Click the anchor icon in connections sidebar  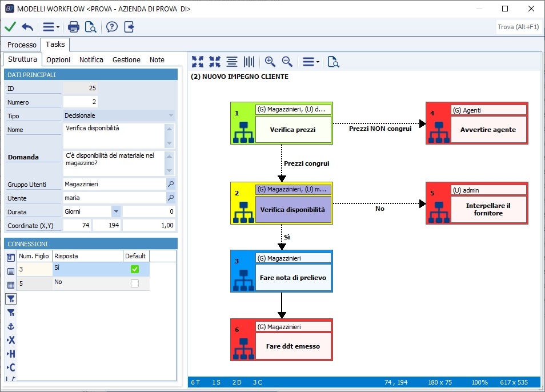(11, 326)
